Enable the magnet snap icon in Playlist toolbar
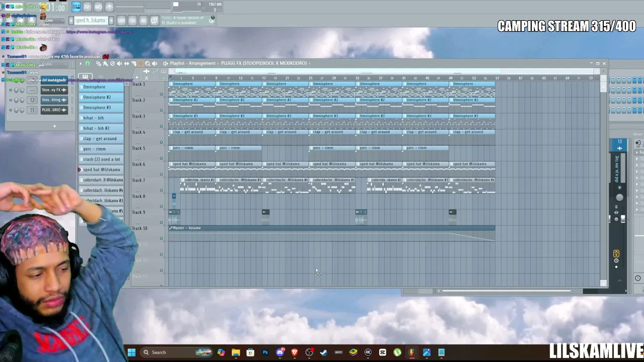 pyautogui.click(x=88, y=63)
